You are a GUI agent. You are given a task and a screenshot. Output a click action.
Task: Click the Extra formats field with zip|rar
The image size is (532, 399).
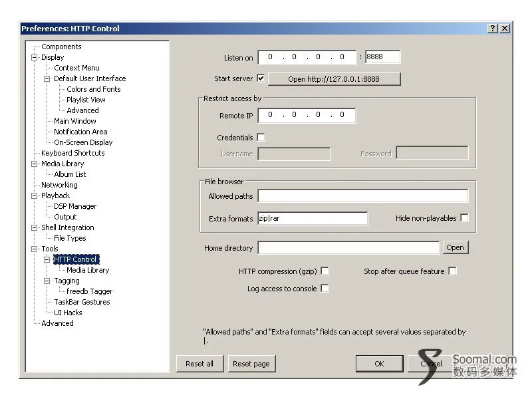[x=313, y=218]
